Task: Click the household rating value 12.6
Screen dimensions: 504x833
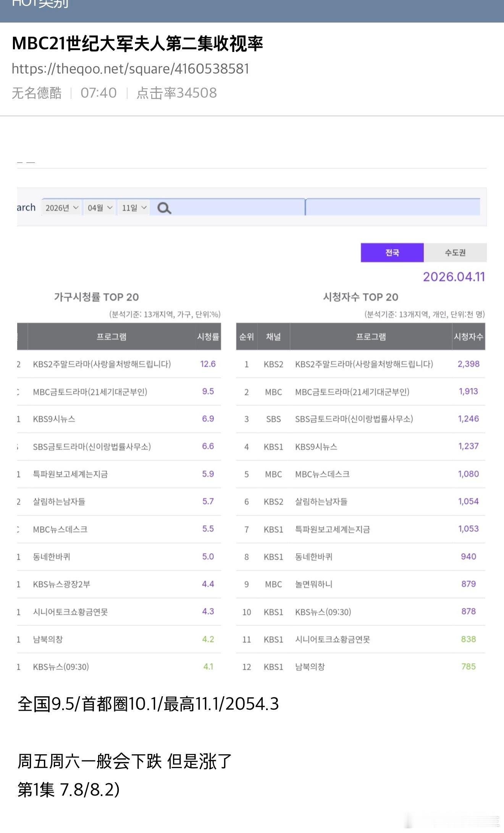Action: click(208, 364)
